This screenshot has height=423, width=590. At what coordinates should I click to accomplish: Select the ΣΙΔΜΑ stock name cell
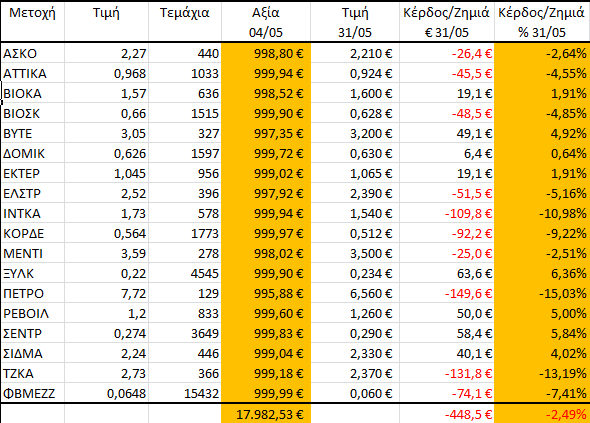coord(33,353)
